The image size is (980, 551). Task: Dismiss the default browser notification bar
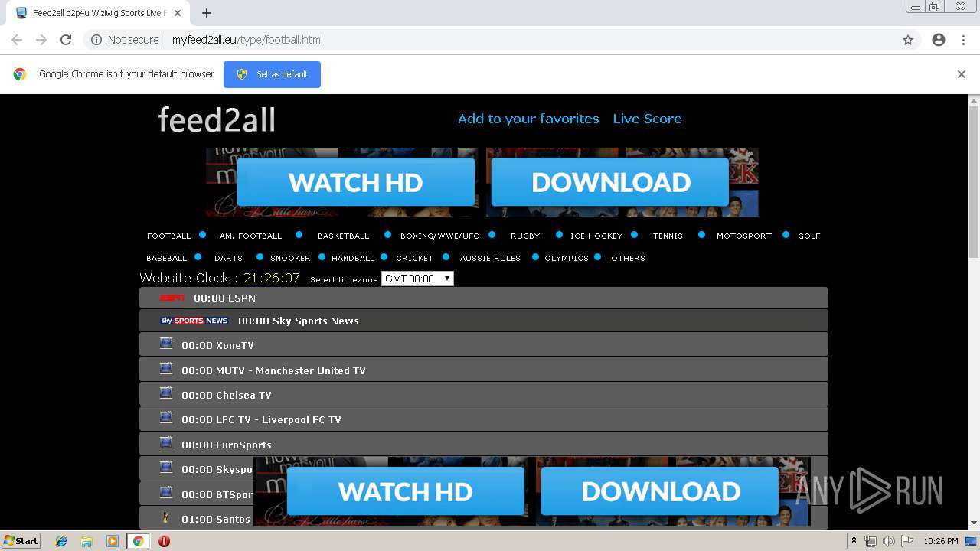(962, 74)
